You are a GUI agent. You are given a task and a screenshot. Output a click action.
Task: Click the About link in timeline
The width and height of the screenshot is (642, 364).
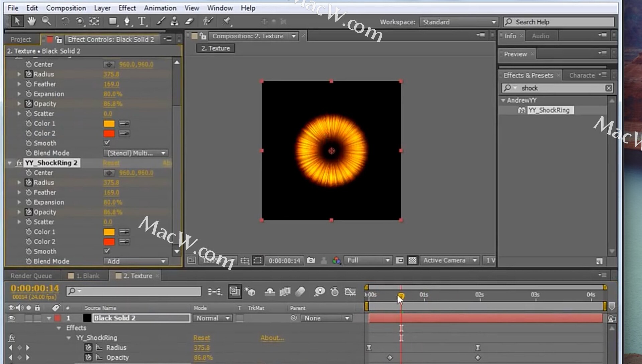(x=272, y=338)
